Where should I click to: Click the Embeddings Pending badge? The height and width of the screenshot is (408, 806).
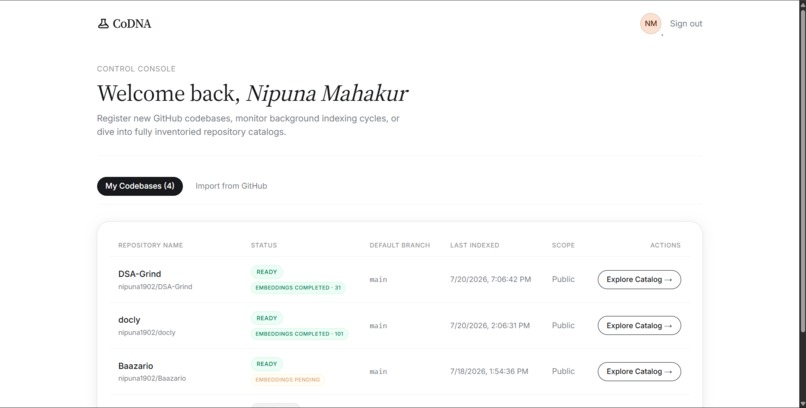pyautogui.click(x=288, y=380)
